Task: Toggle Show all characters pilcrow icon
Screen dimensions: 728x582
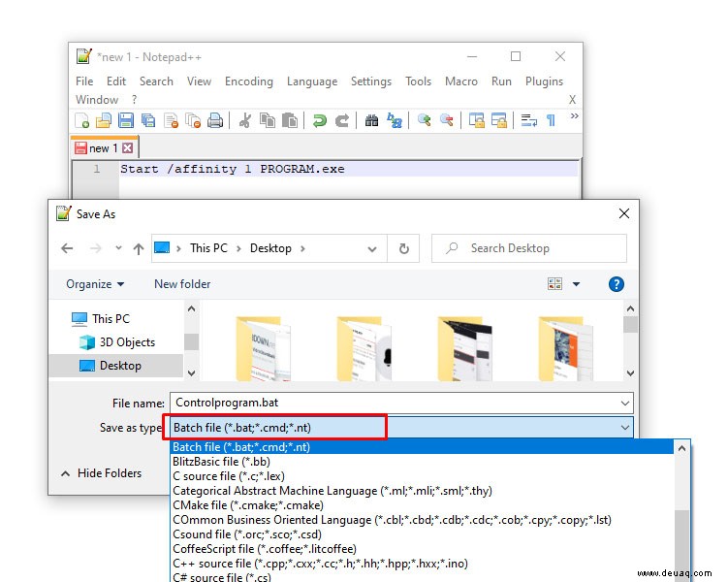Action: pyautogui.click(x=552, y=120)
